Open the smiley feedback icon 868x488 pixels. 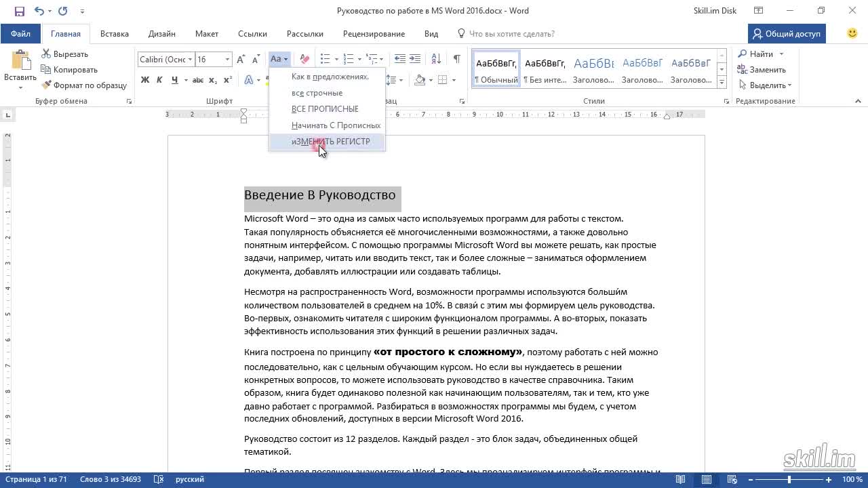[x=852, y=33]
